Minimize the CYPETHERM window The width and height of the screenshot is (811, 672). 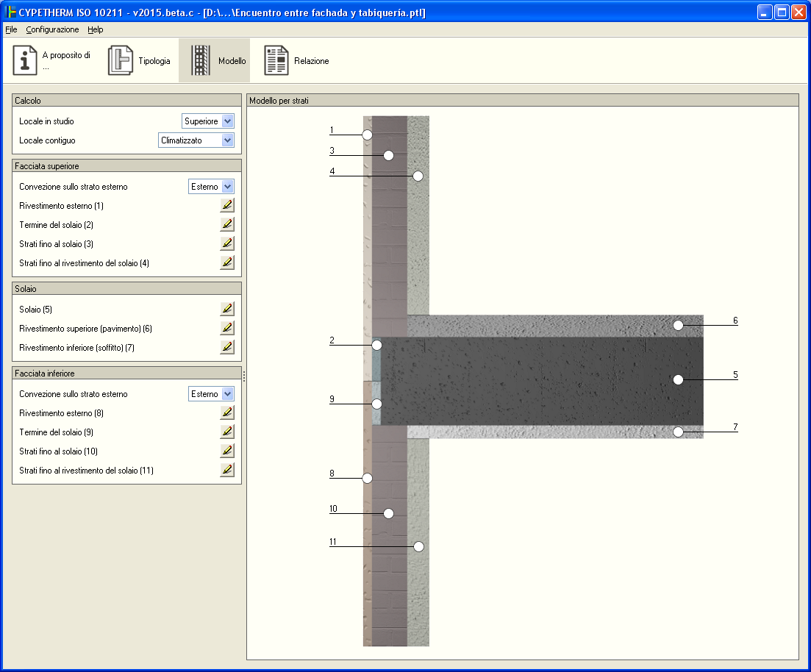pyautogui.click(x=765, y=12)
